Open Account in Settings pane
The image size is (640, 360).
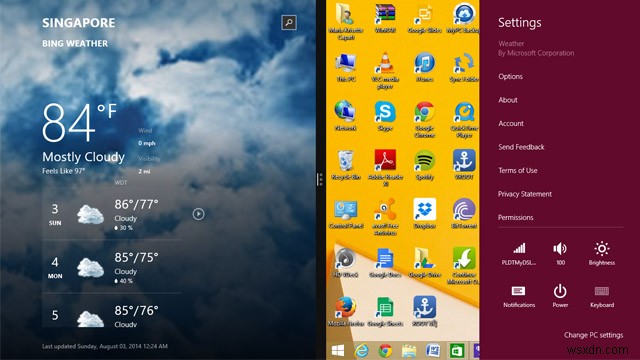point(511,123)
